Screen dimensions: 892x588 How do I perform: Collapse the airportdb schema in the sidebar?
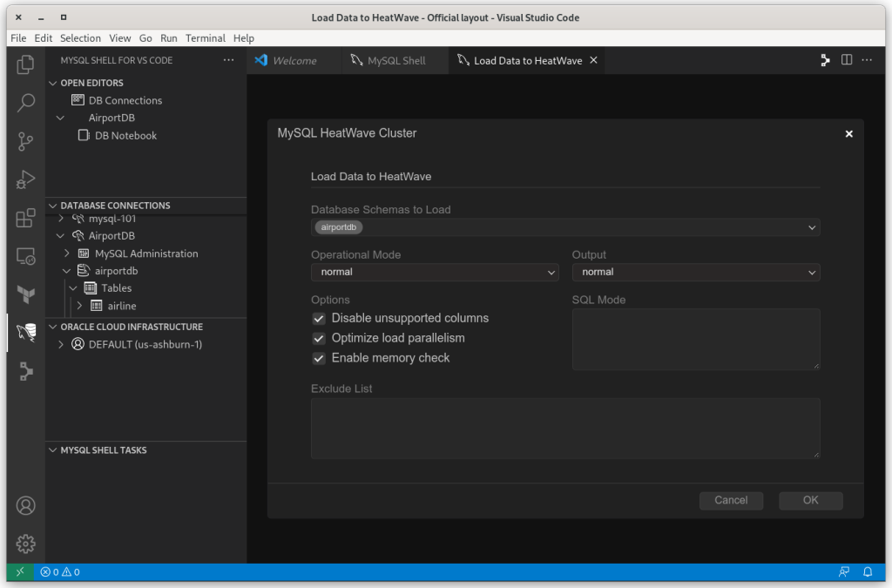[66, 270]
